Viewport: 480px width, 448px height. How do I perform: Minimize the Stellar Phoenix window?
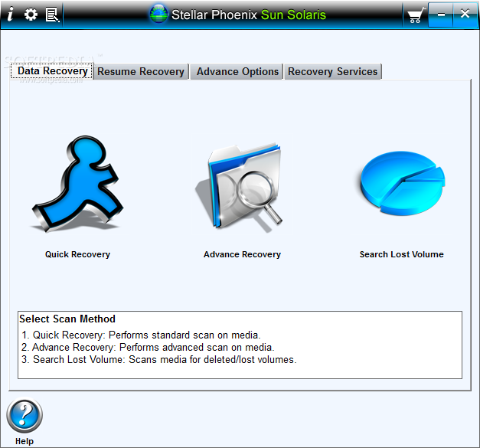pos(441,15)
